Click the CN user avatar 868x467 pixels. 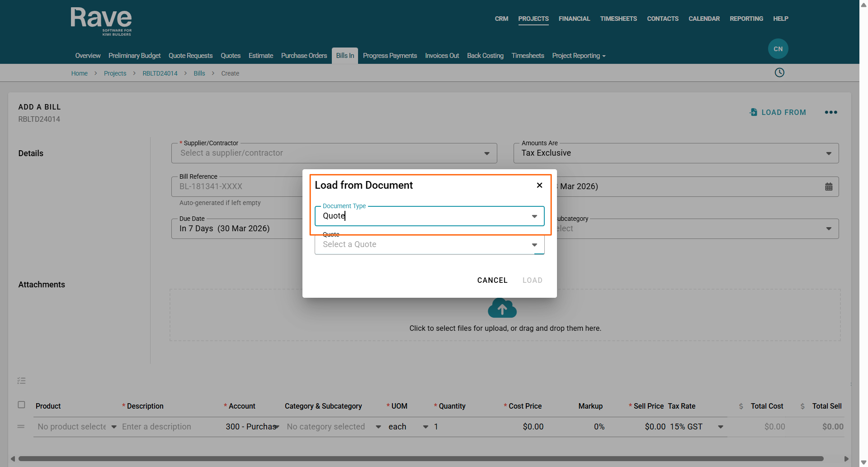pos(778,49)
